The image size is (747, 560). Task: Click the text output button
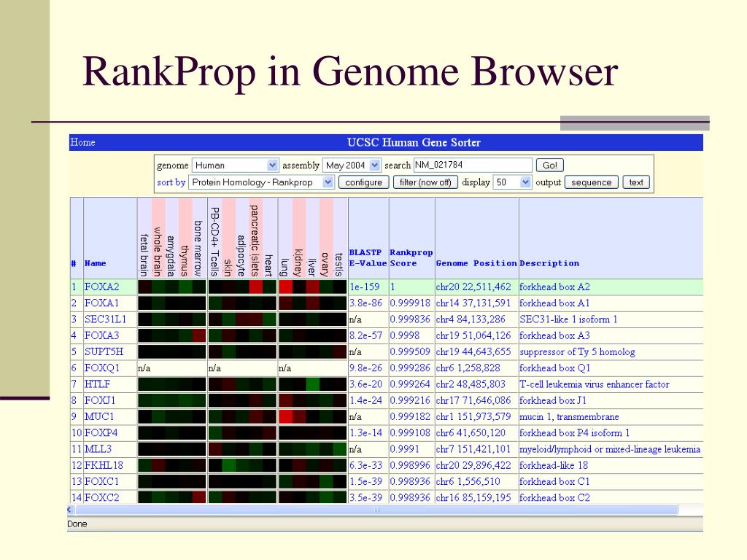tap(636, 182)
